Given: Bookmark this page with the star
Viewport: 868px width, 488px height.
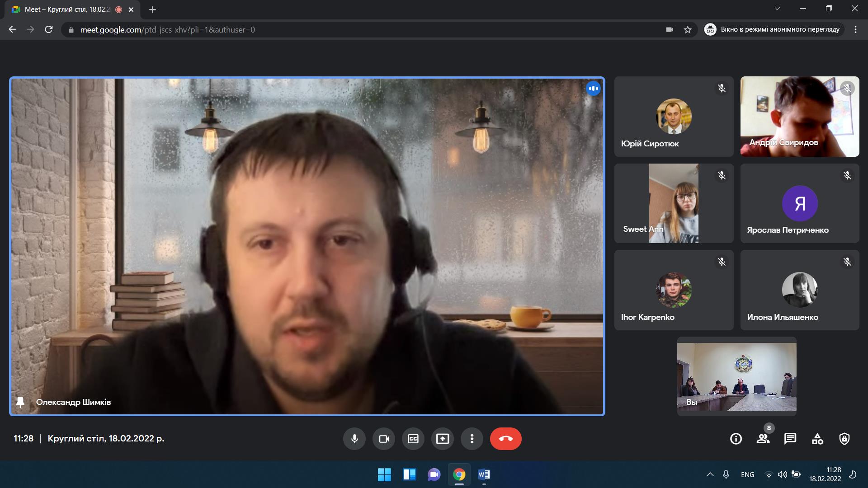Looking at the screenshot, I should (688, 30).
